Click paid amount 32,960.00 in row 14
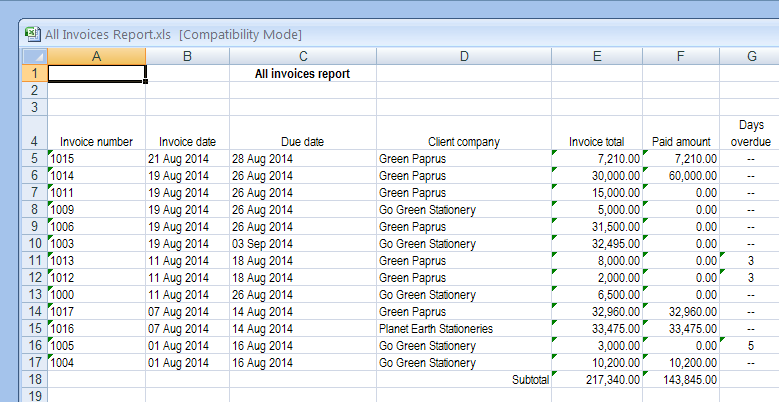The image size is (779, 402). click(x=681, y=312)
